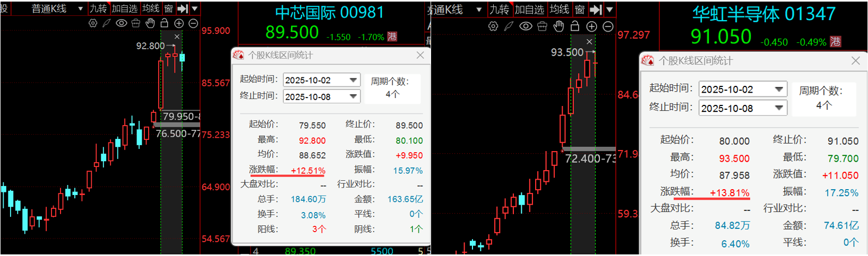Close the 中芯国际 K线区间统计 dialog

420,55
